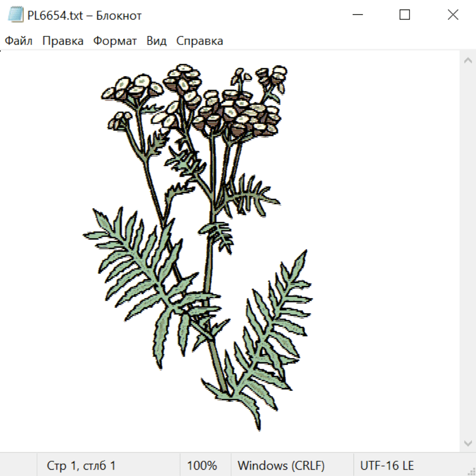
Task: Expand the Вид menu
Action: [157, 41]
